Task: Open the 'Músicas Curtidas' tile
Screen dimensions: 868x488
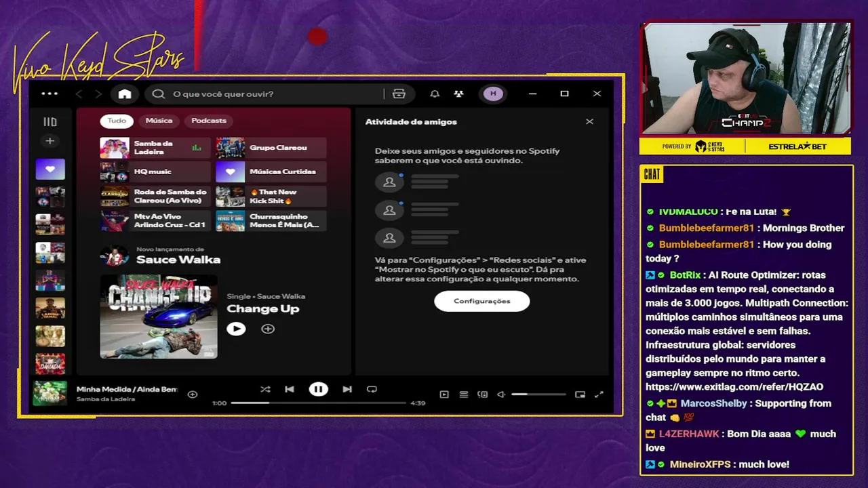Action: [x=271, y=172]
